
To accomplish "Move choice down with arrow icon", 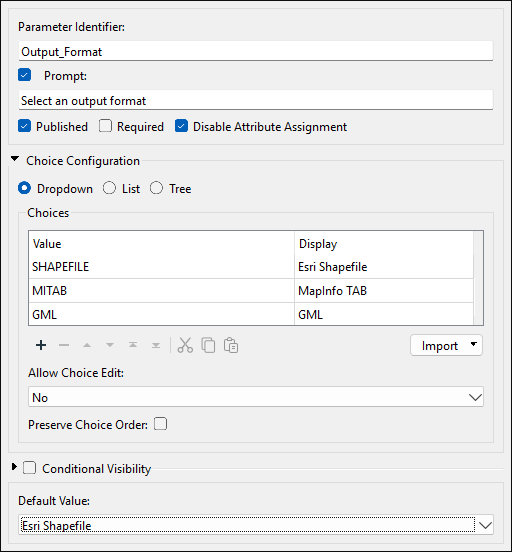I will pyautogui.click(x=110, y=345).
